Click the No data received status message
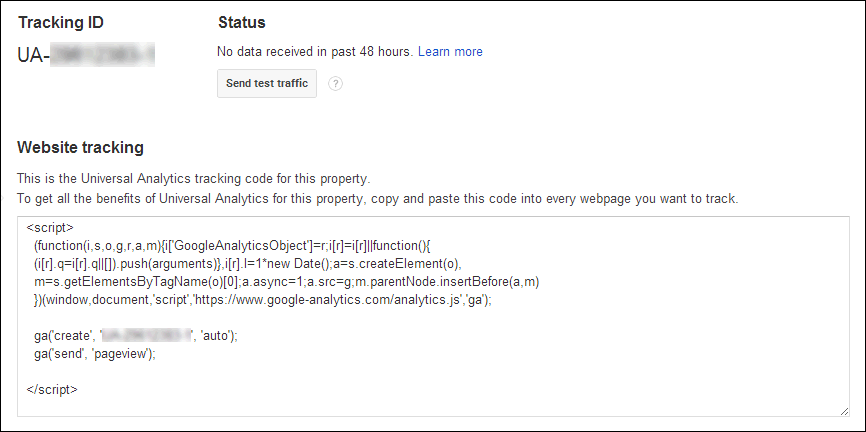Screen dimensions: 866x432 click(315, 51)
